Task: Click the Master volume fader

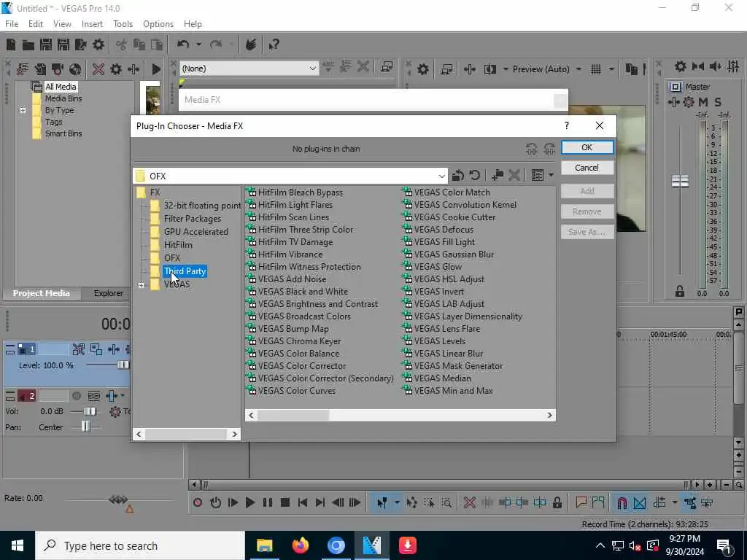Action: click(x=680, y=181)
